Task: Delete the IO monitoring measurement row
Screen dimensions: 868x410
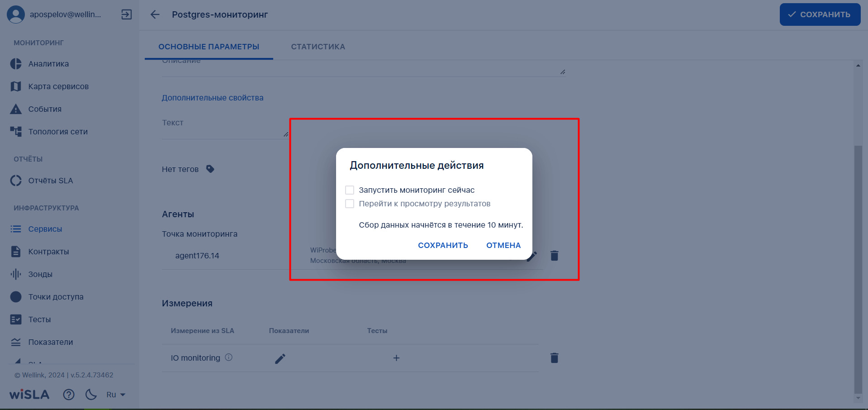Action: click(x=554, y=358)
